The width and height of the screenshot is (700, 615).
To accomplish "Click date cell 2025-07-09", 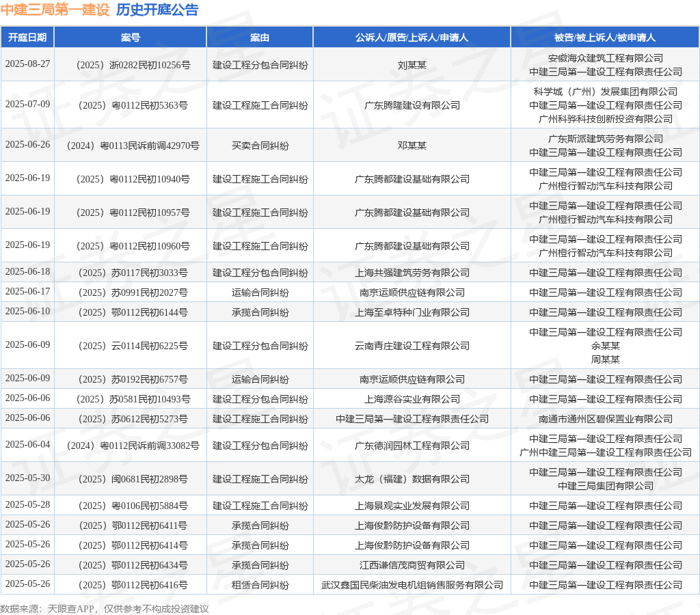I will pos(27,104).
